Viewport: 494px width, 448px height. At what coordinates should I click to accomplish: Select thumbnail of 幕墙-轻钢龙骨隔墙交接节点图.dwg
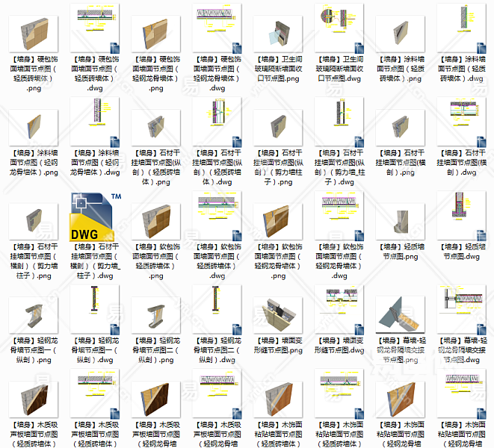462,309
